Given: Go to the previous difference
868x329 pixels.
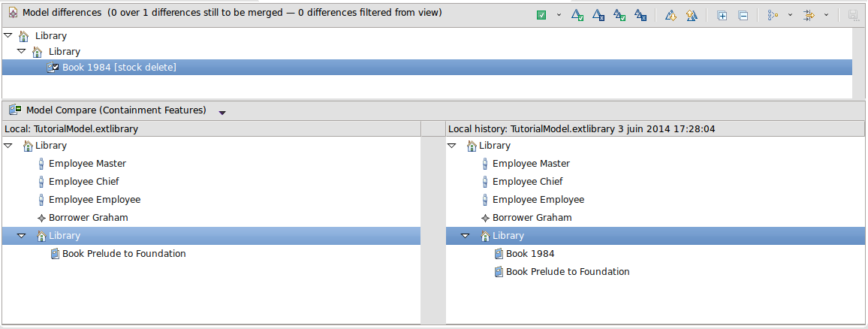Looking at the screenshot, I should point(691,15).
